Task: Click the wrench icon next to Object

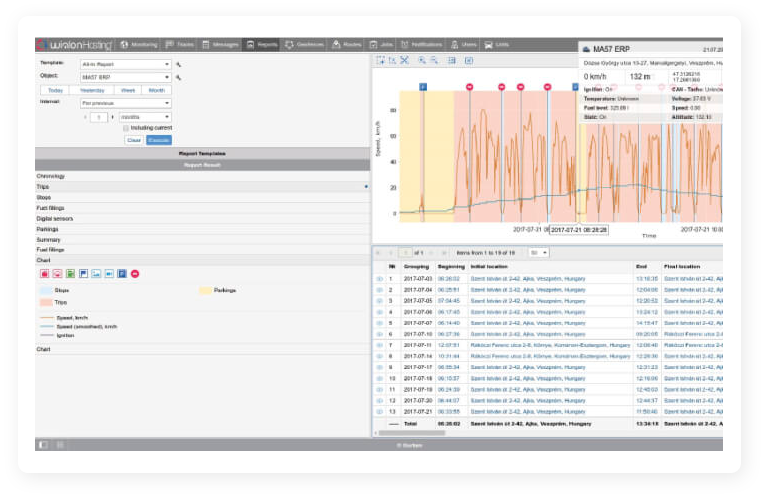Action: pyautogui.click(x=178, y=78)
